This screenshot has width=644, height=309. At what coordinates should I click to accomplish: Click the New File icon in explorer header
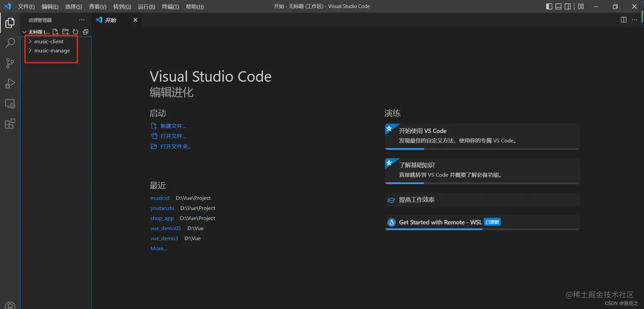click(55, 32)
